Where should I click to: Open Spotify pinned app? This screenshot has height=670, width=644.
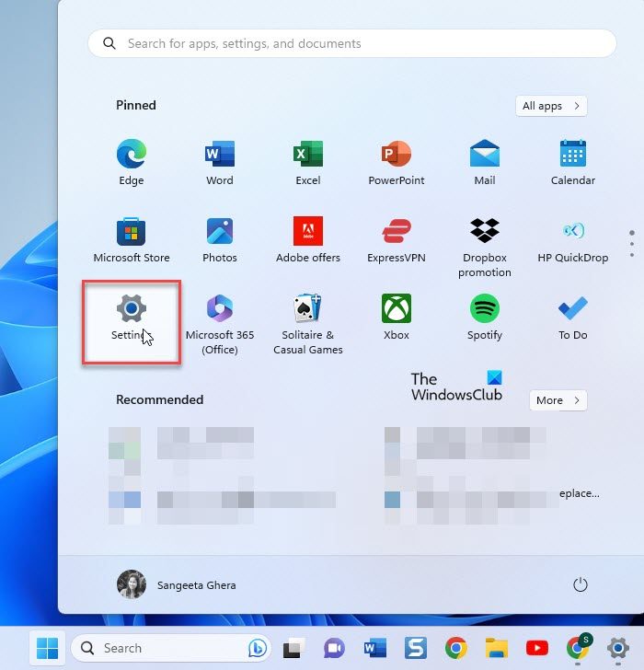coord(485,308)
